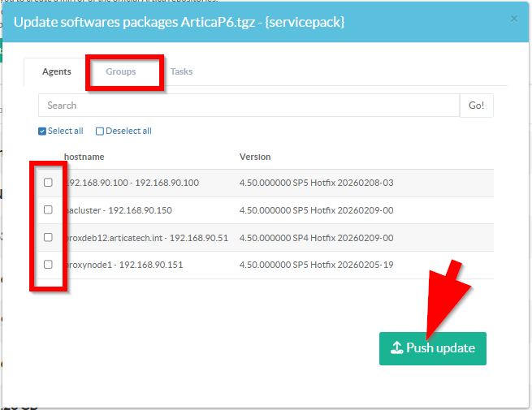
Task: Click the Deselect all empty-box icon
Action: (x=100, y=132)
